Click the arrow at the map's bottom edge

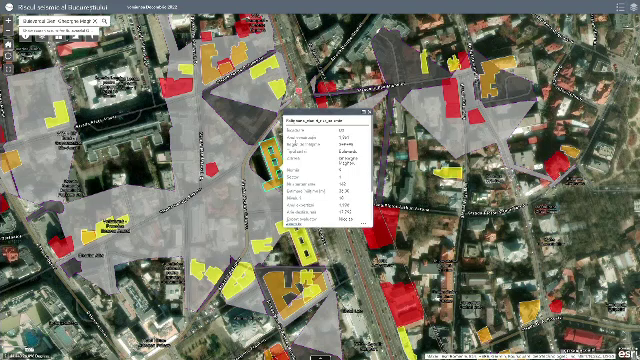[320, 358]
